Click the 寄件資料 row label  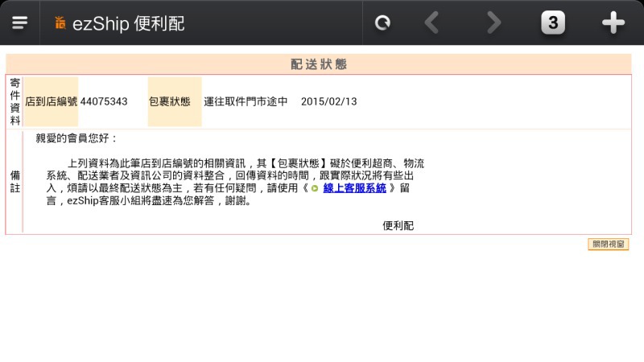click(x=14, y=102)
